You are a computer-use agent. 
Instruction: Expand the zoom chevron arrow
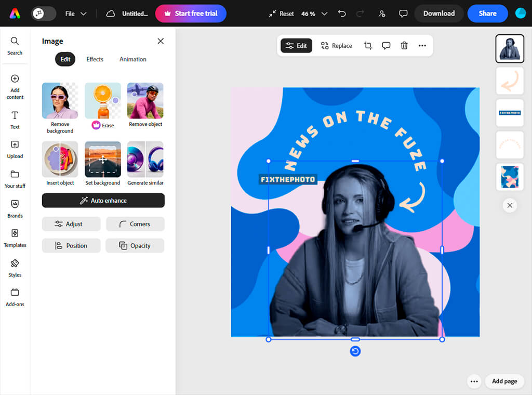(324, 14)
